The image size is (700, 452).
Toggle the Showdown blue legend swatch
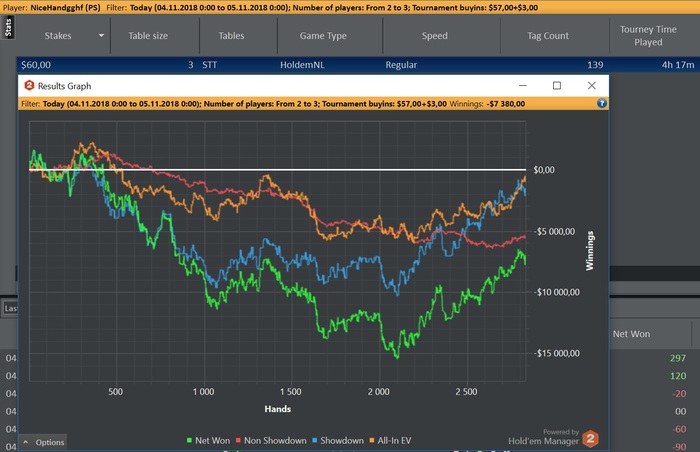(x=314, y=440)
